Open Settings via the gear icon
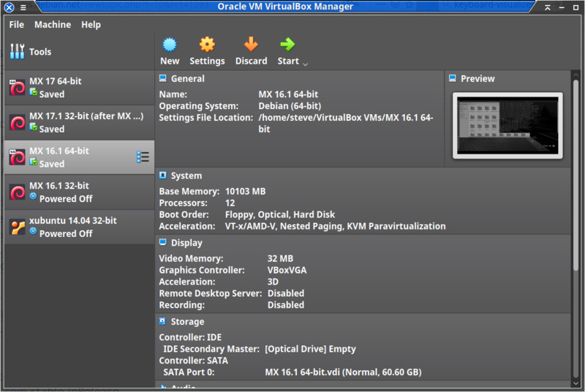The width and height of the screenshot is (585, 392). tap(207, 45)
